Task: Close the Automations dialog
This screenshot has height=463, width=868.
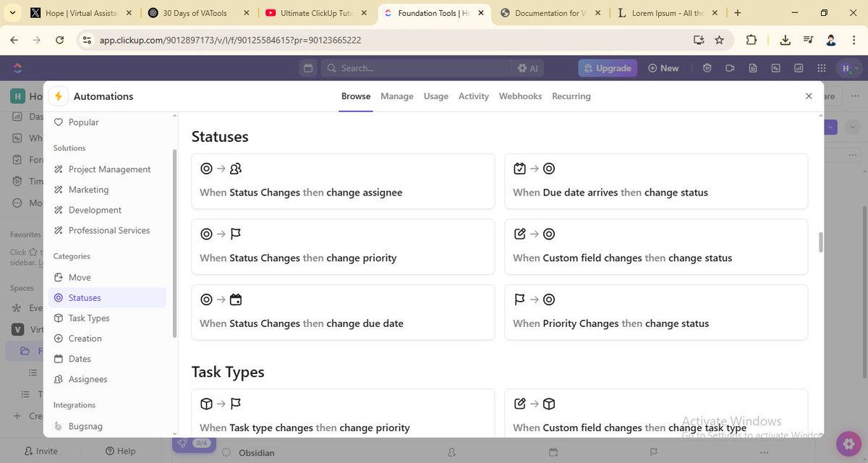Action: (809, 96)
